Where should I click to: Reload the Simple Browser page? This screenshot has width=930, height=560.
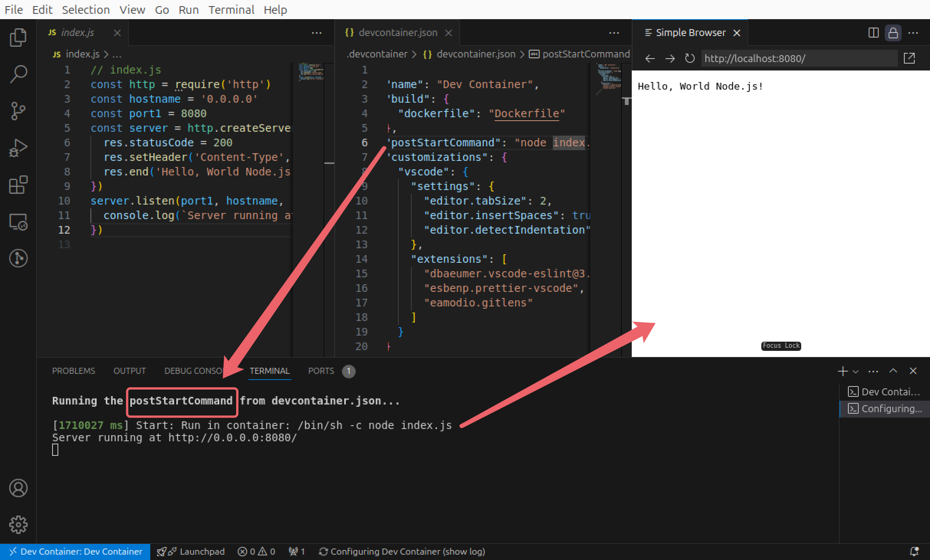(x=690, y=59)
